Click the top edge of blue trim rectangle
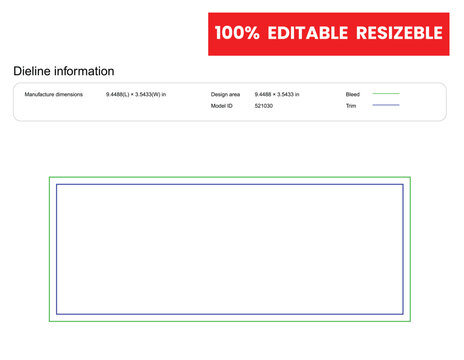This screenshot has width=464, height=360. pos(230,184)
